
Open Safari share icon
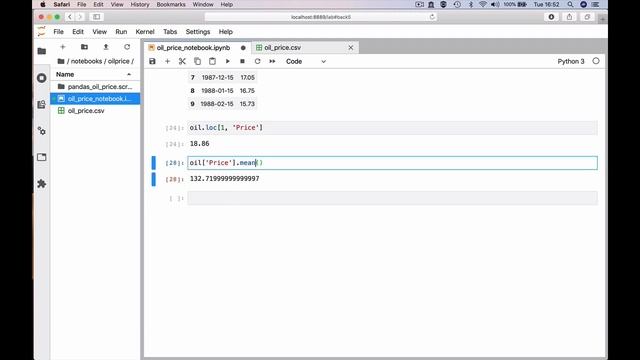[569, 17]
